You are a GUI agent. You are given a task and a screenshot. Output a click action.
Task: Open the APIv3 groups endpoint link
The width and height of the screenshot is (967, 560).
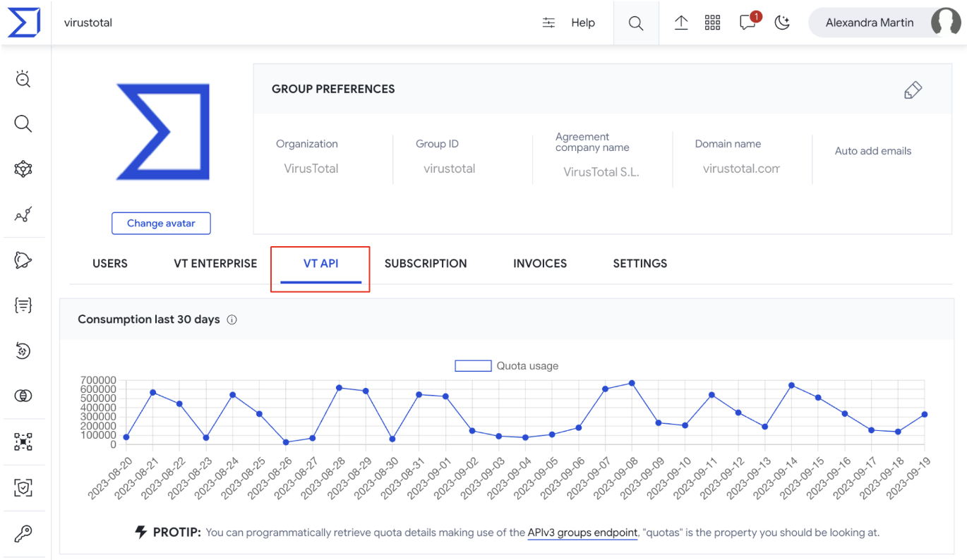click(582, 532)
